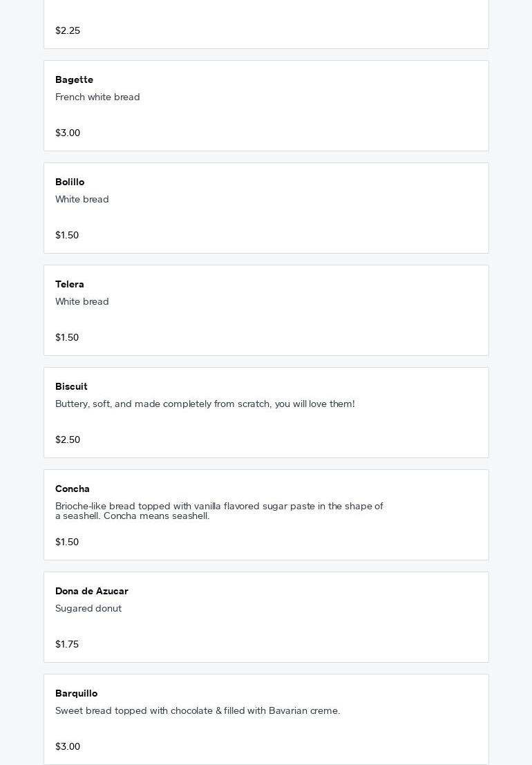Click the Concha seashell description text
The width and height of the screenshot is (532, 765).
pyautogui.click(x=219, y=511)
